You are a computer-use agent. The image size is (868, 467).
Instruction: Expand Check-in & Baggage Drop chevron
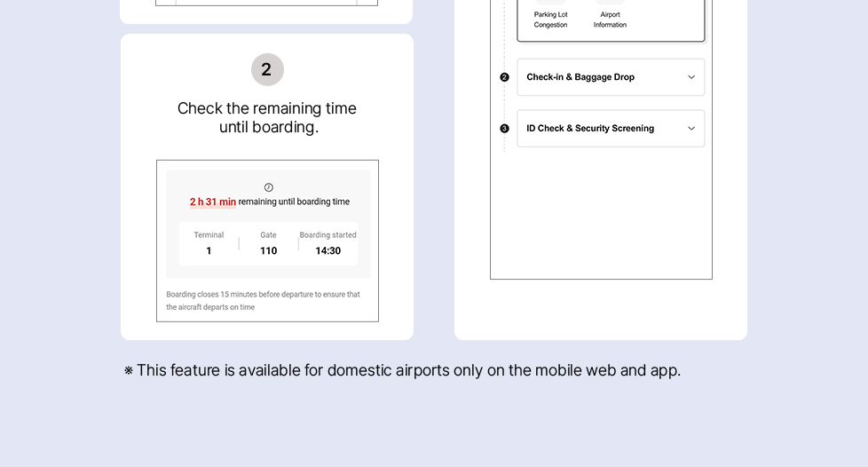[x=691, y=77]
